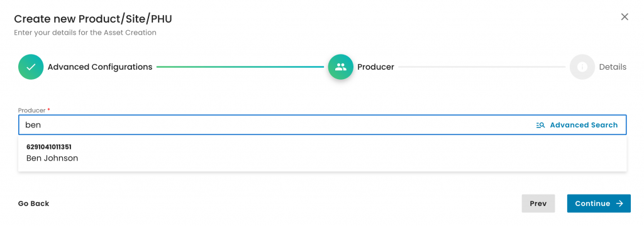Viewport: 644px width, 226px height.
Task: Select Ben Johnson from the suggestions
Action: tap(52, 158)
